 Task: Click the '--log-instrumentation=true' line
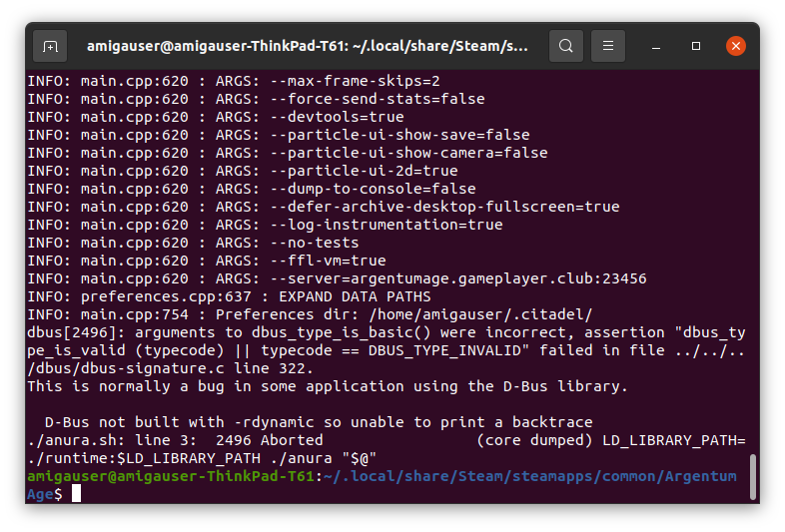tap(266, 225)
